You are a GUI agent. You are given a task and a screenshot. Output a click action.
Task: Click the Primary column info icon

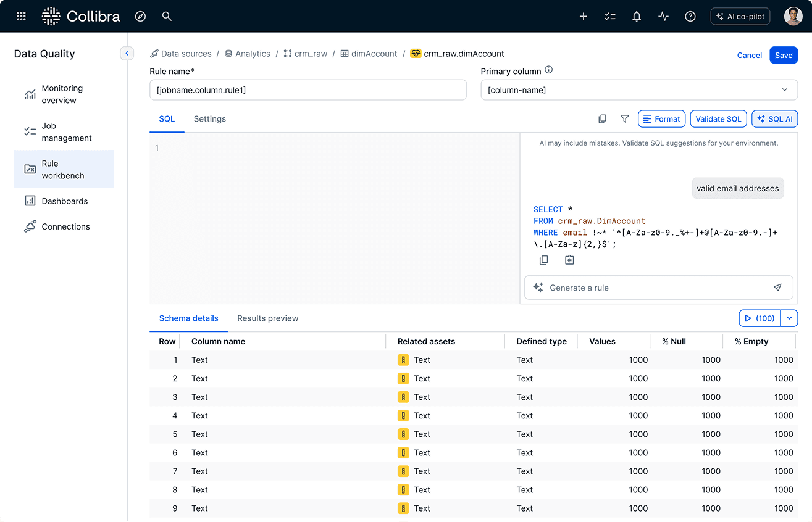tap(549, 70)
